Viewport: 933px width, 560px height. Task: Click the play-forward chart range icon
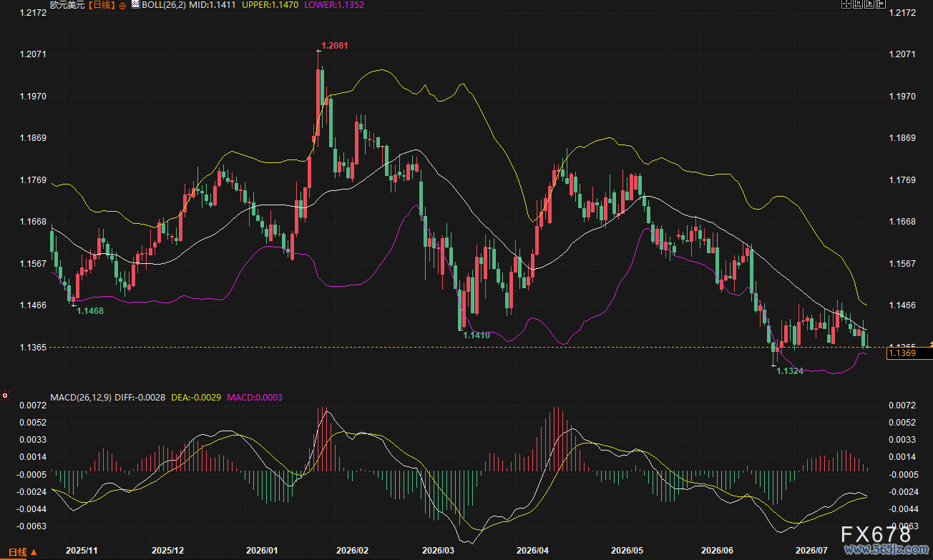click(x=869, y=5)
